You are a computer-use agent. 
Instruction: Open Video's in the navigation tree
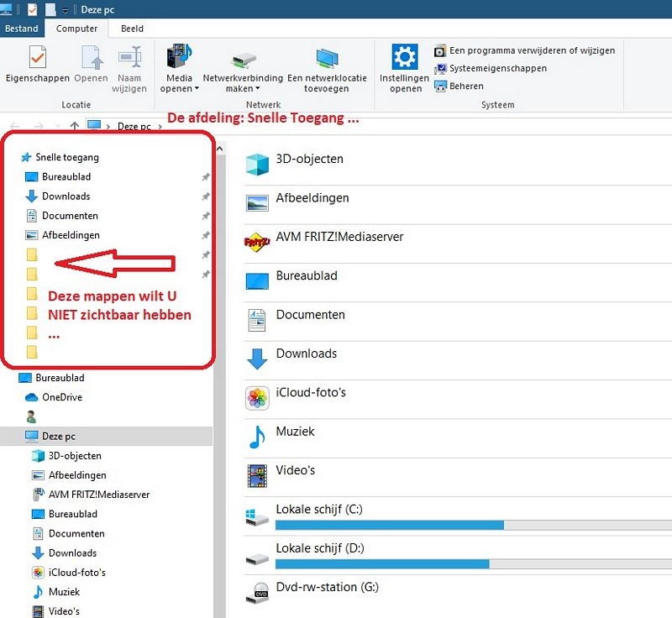(x=55, y=611)
